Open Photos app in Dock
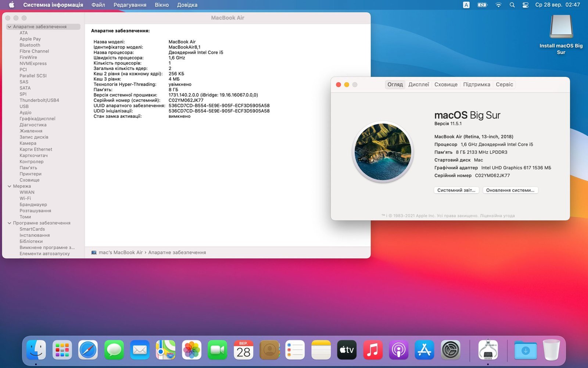The width and height of the screenshot is (588, 368). [191, 350]
